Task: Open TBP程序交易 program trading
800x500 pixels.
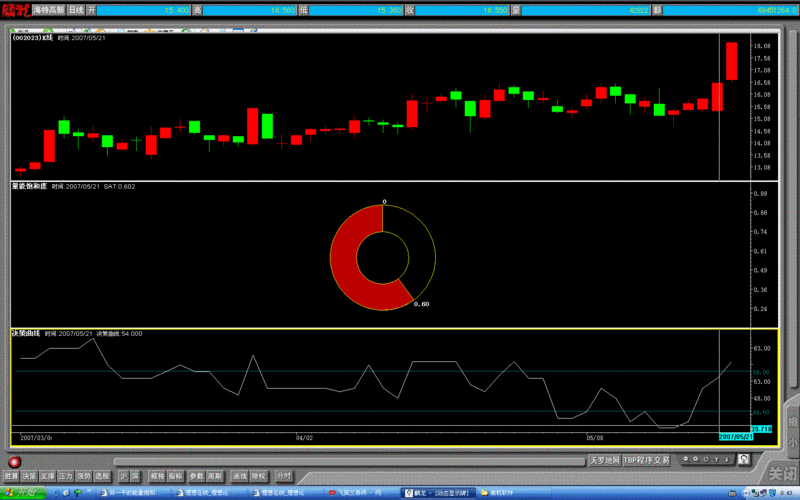Action: click(x=647, y=461)
